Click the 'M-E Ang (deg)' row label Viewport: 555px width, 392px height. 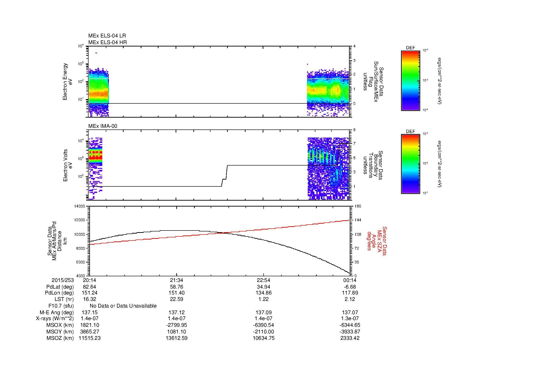tap(57, 312)
